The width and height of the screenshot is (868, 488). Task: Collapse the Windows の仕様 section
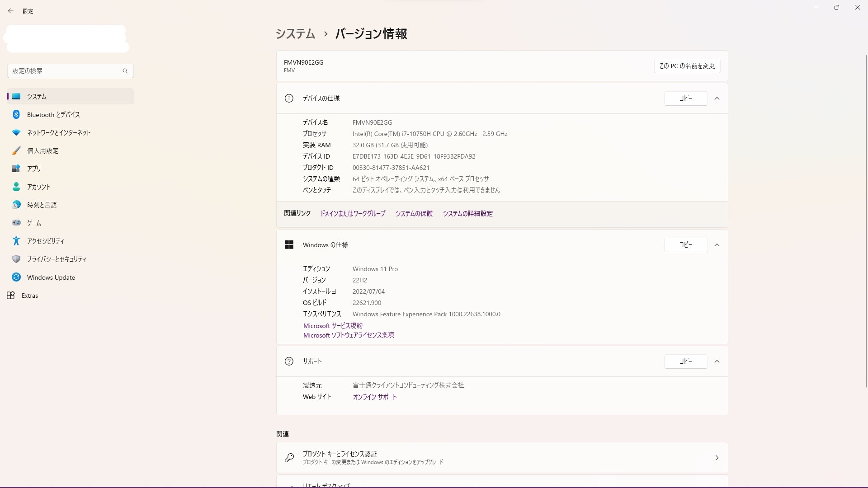[717, 245]
